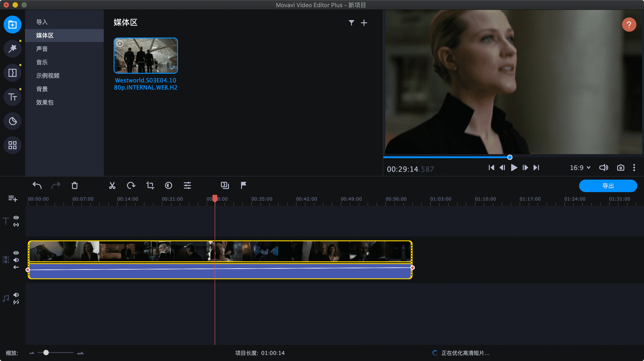Image resolution: width=644 pixels, height=361 pixels.
Task: Select the Westworld video thumbnail
Action: [x=146, y=55]
